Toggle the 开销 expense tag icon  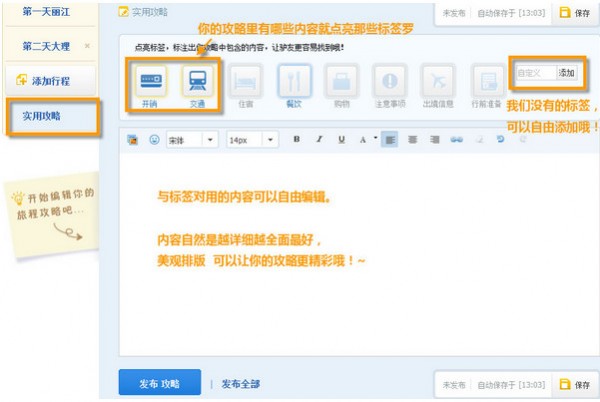coord(150,81)
